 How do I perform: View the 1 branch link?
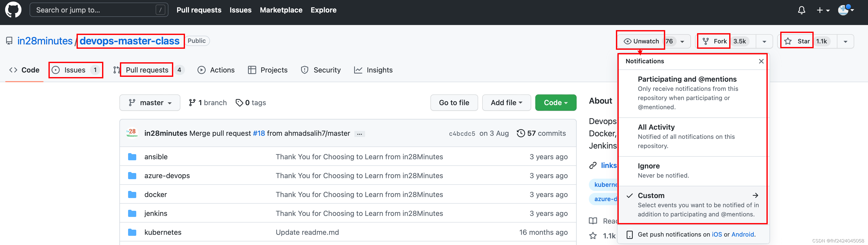pyautogui.click(x=208, y=102)
